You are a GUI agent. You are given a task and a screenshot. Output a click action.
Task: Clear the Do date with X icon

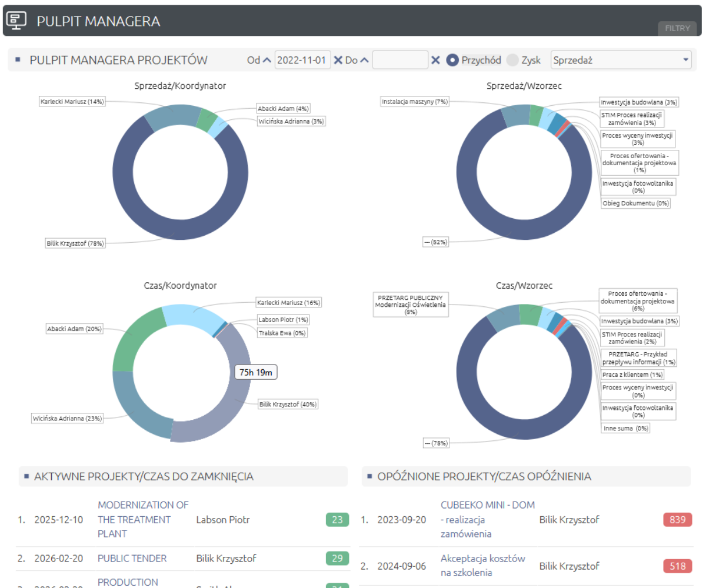435,60
